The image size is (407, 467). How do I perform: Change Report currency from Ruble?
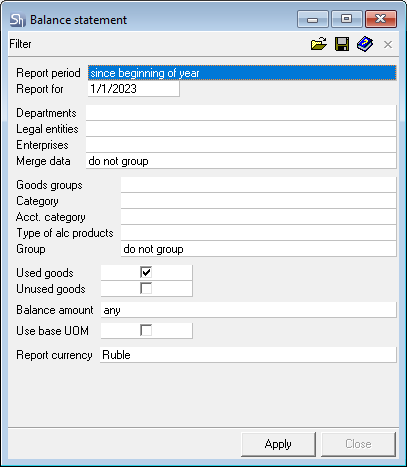[248, 355]
